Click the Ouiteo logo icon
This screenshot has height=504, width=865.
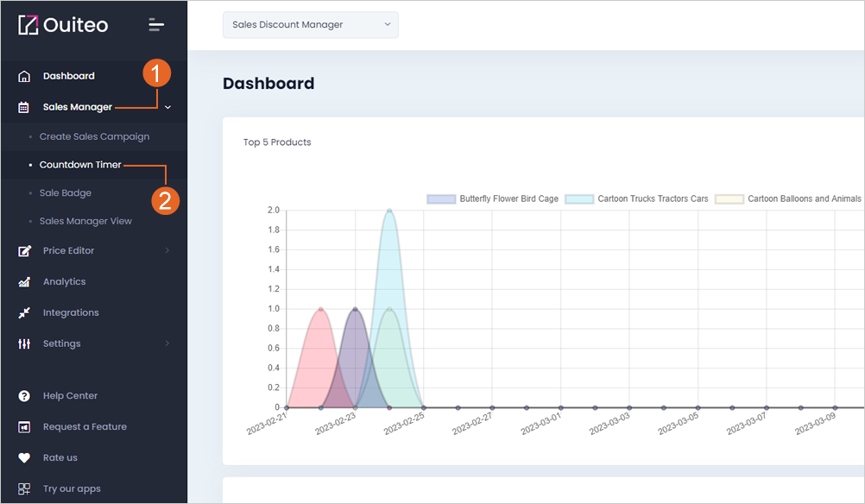[x=28, y=25]
